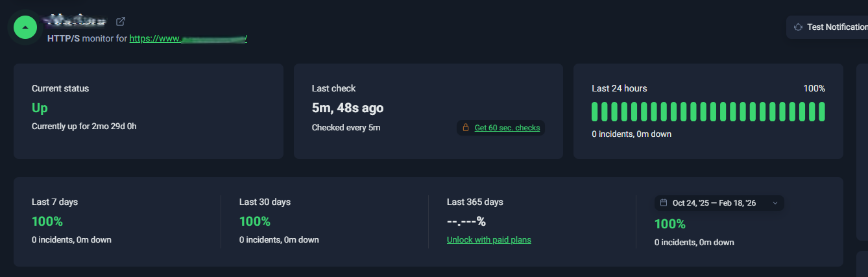The image size is (868, 277).
Task: Click the green Up current status text
Action: click(x=40, y=108)
